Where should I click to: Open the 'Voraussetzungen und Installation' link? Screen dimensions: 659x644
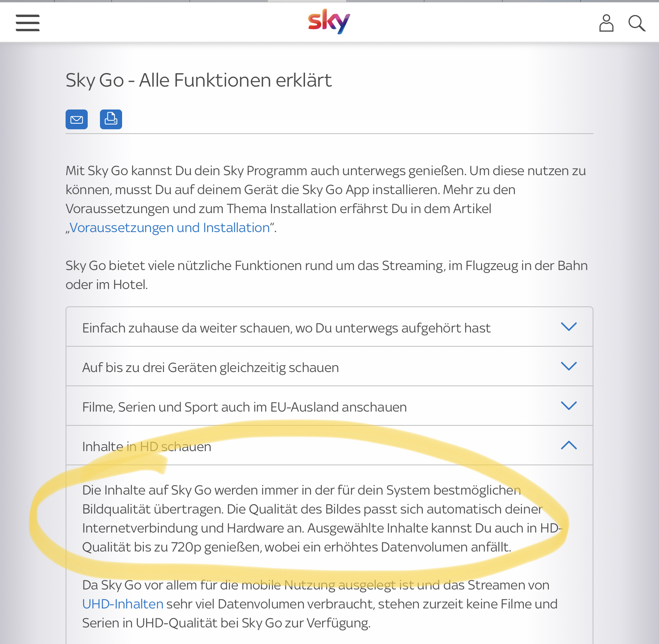tap(170, 228)
